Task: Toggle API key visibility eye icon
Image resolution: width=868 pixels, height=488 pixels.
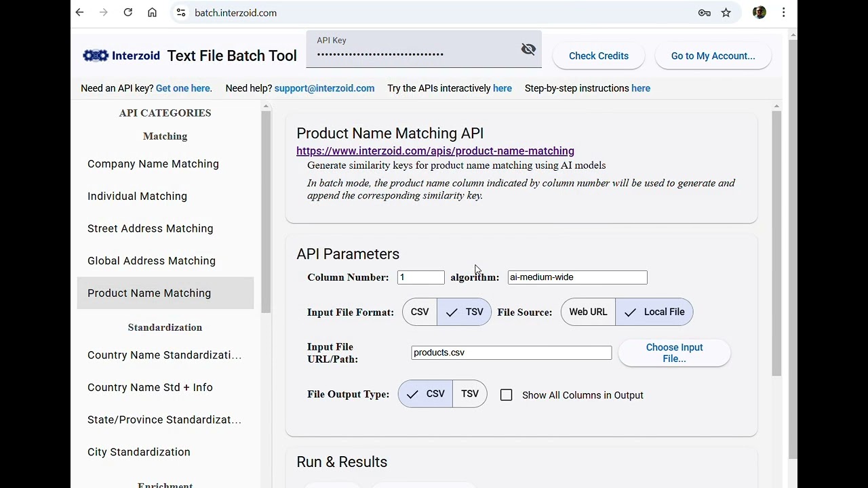Action: 528,49
